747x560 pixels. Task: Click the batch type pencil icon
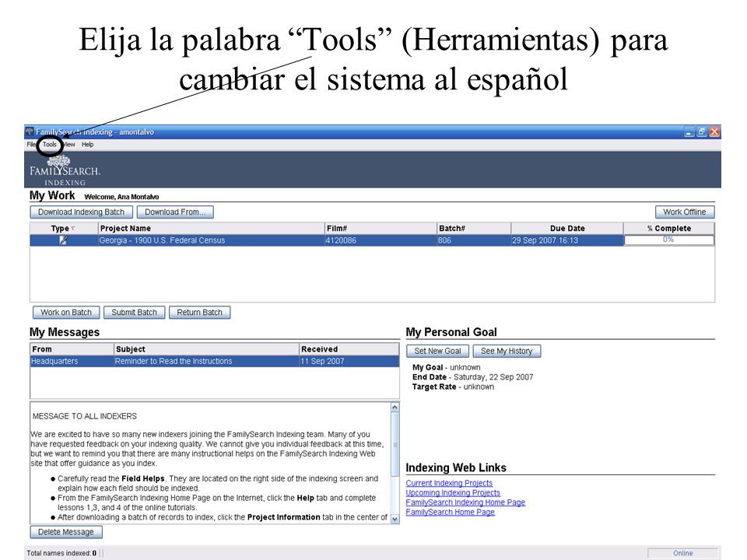click(63, 240)
